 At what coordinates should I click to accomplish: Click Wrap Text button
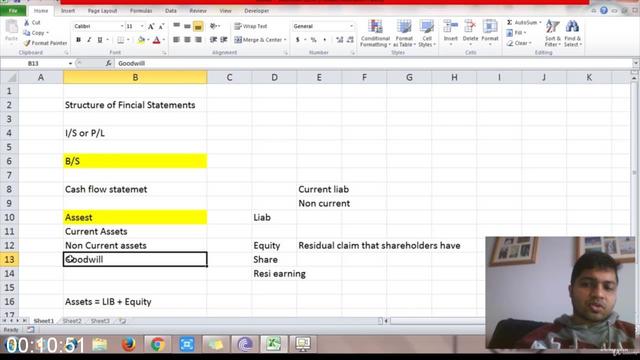pyautogui.click(x=251, y=26)
